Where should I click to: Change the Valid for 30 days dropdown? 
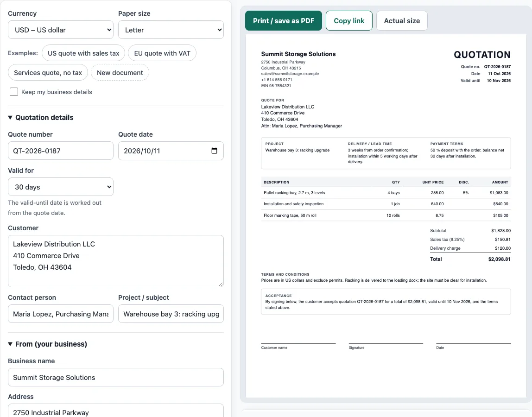tap(61, 187)
